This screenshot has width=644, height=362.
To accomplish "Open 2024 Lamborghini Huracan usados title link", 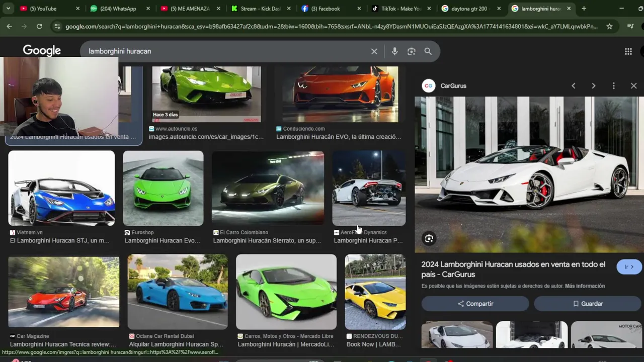I will coord(513,269).
